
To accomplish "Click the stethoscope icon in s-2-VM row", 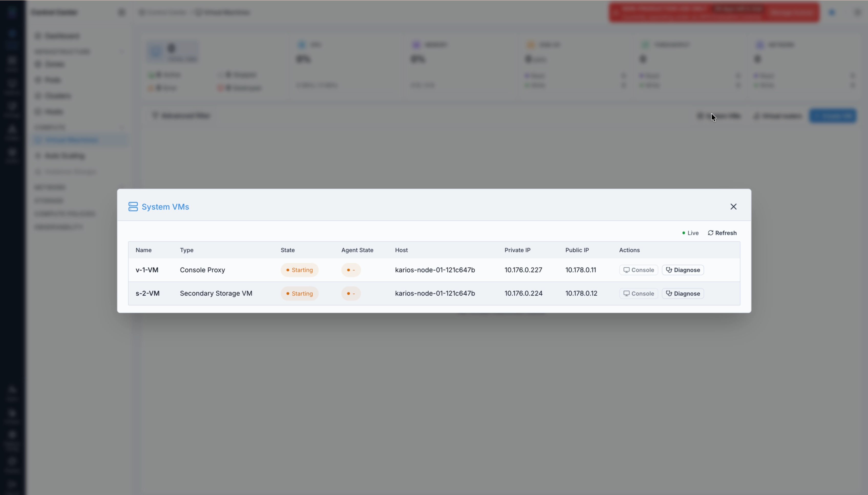I will [669, 293].
